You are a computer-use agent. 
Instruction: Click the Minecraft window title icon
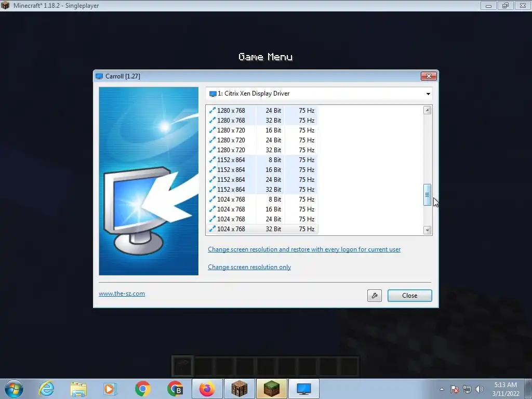click(x=5, y=5)
